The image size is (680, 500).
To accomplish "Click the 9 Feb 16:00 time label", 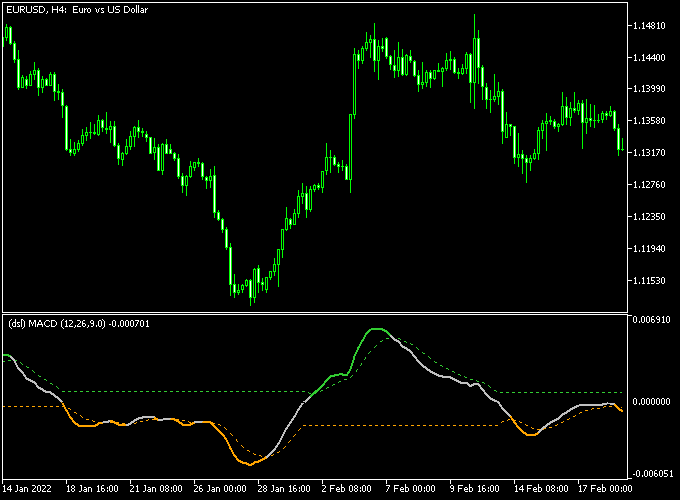I will click(x=474, y=489).
